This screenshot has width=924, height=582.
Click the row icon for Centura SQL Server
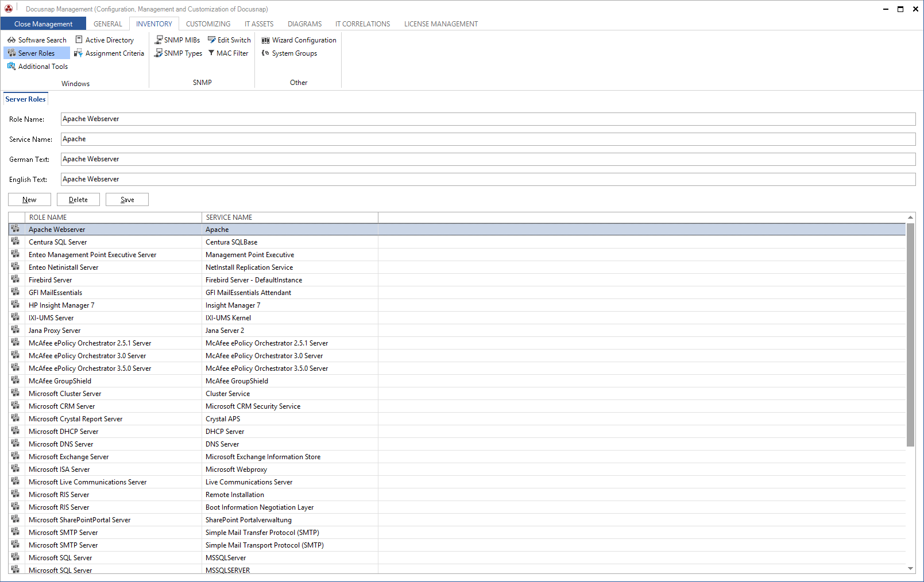click(16, 242)
